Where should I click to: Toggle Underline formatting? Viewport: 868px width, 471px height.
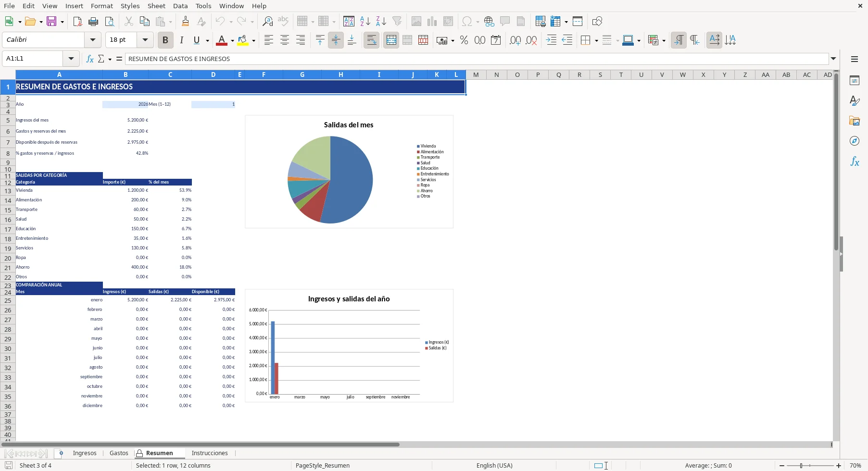point(196,40)
